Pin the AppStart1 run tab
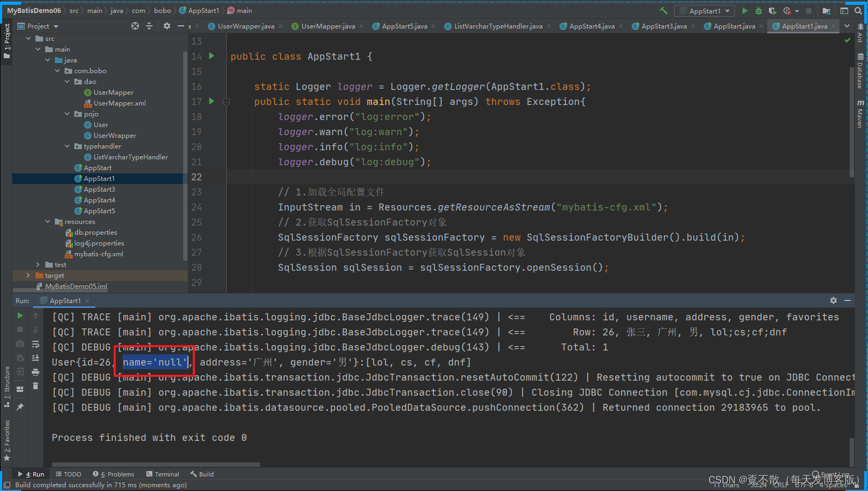Viewport: 868px width, 491px height. [20, 406]
